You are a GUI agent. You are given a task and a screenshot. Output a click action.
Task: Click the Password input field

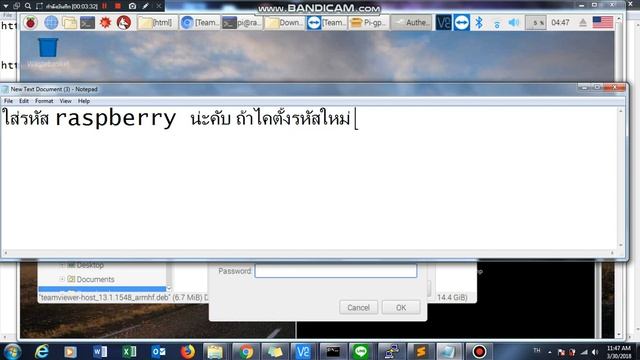click(x=336, y=271)
